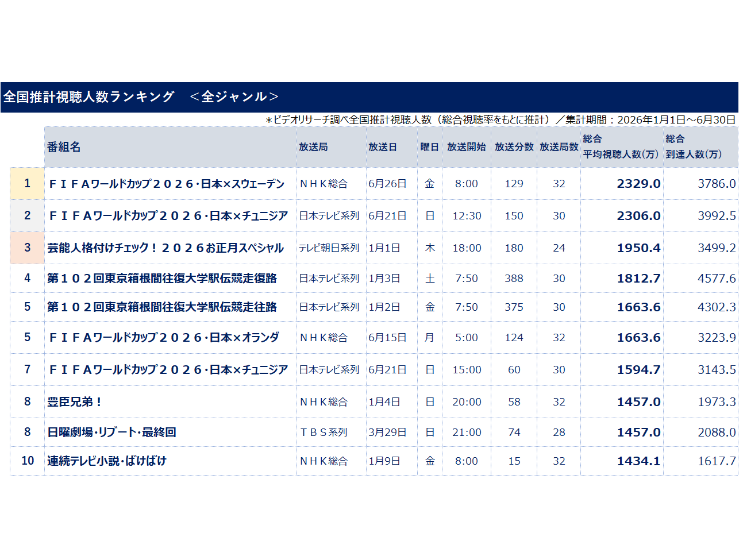This screenshot has width=747, height=560.
Task: Click average viewers 1950.4
Action: 638,248
